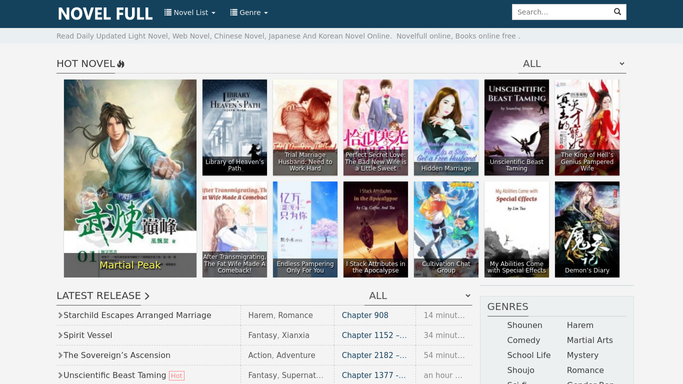This screenshot has height=384, width=683.
Task: Open the HOT NOVEL heading link
Action: click(86, 64)
